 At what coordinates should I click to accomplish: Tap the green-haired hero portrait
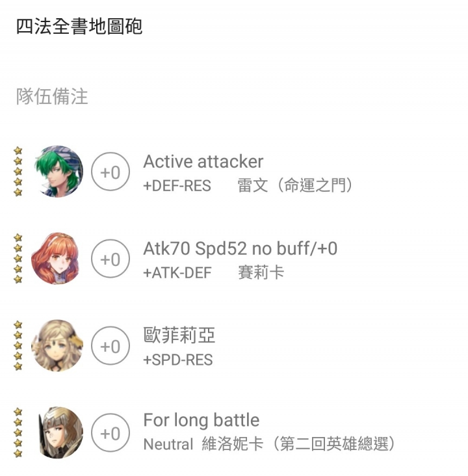[58, 172]
